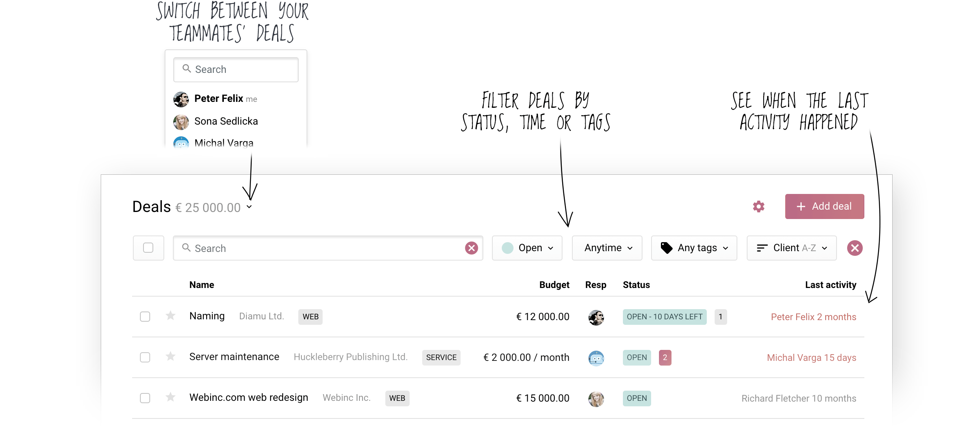Select Sona Sedlicka in teammate list

click(x=226, y=121)
